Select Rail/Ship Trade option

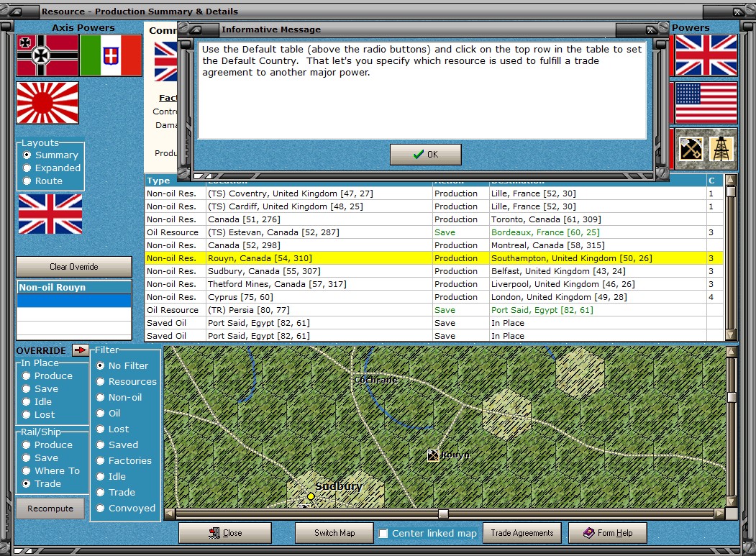(x=26, y=483)
